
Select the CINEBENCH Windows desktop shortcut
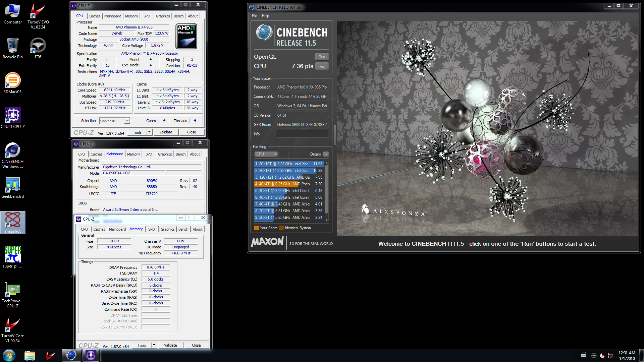point(13,155)
